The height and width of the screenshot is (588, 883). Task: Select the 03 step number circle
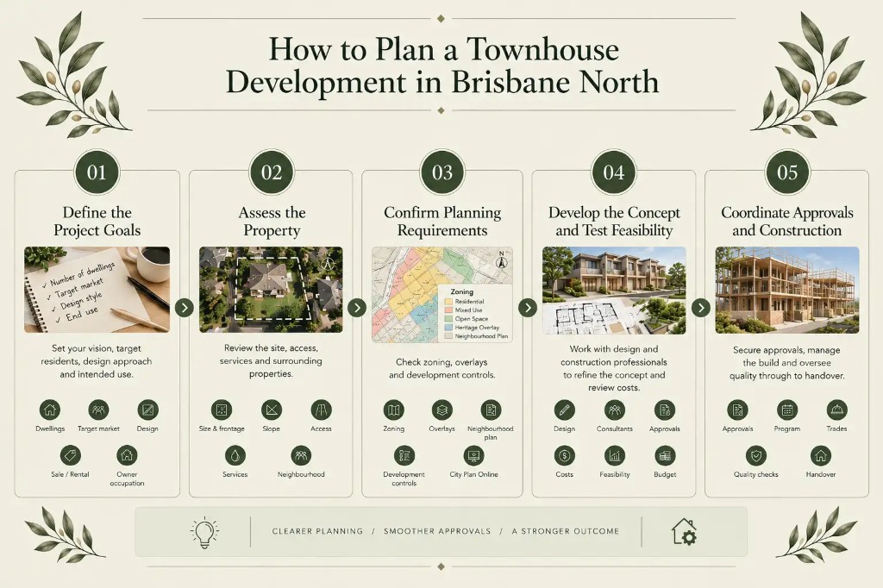coord(442,172)
